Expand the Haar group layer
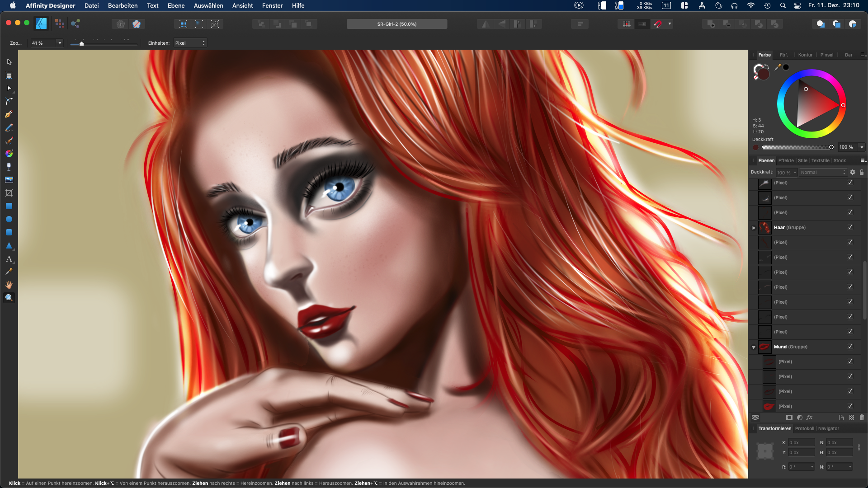This screenshot has width=868, height=488. [754, 228]
